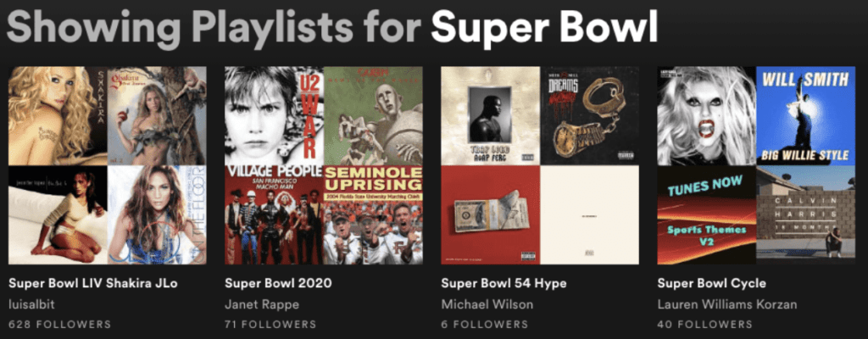Click the Dreams and Nightmares handcuff watch cover
868x339 pixels.
tap(590, 116)
